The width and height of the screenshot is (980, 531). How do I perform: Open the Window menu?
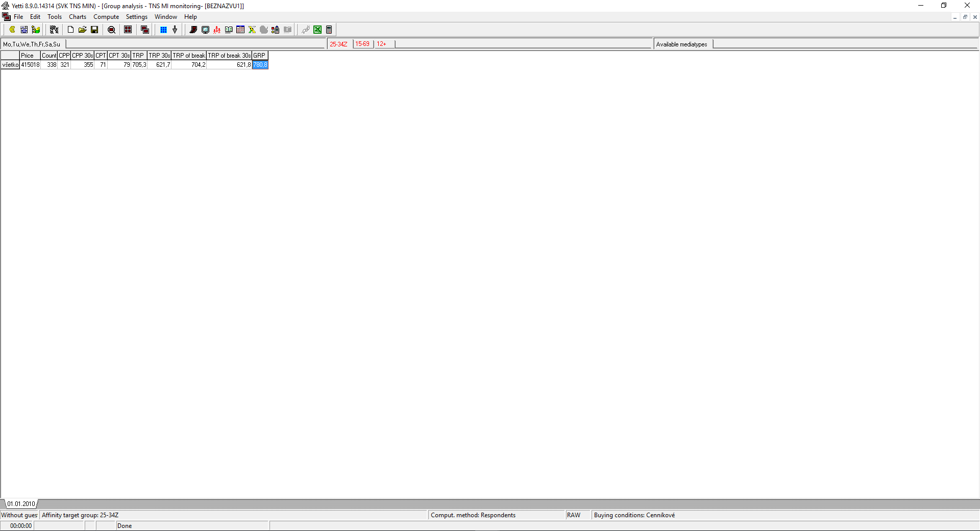(166, 17)
